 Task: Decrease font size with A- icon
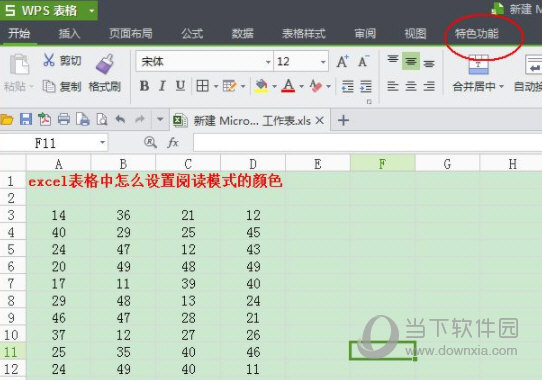pyautogui.click(x=363, y=62)
